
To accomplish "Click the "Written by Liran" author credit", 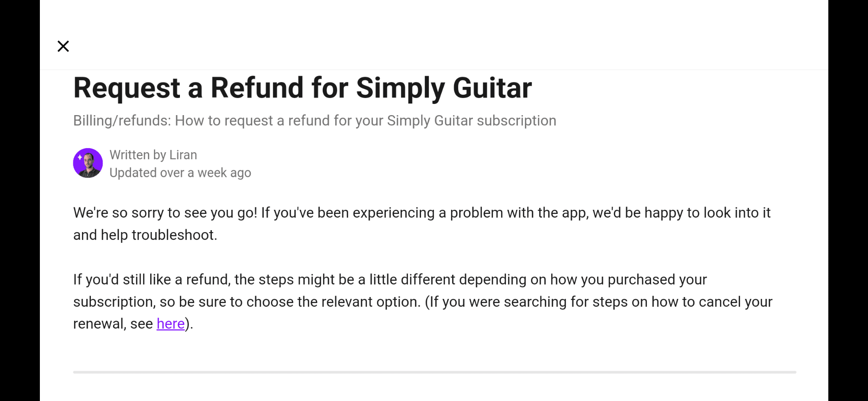I will 153,155.
